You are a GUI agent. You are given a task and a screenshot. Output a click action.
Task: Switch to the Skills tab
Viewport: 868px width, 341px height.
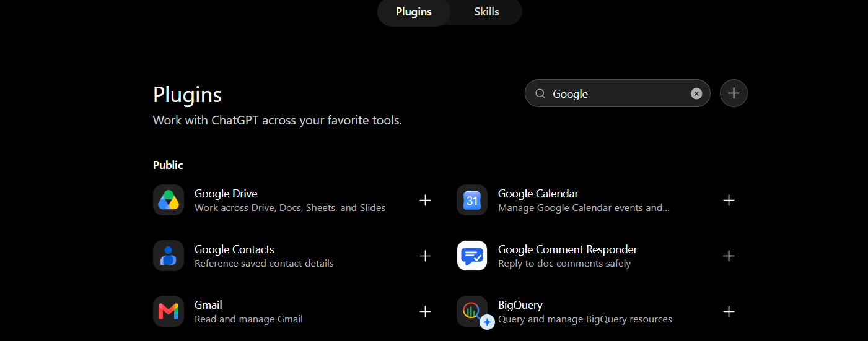coord(486,12)
